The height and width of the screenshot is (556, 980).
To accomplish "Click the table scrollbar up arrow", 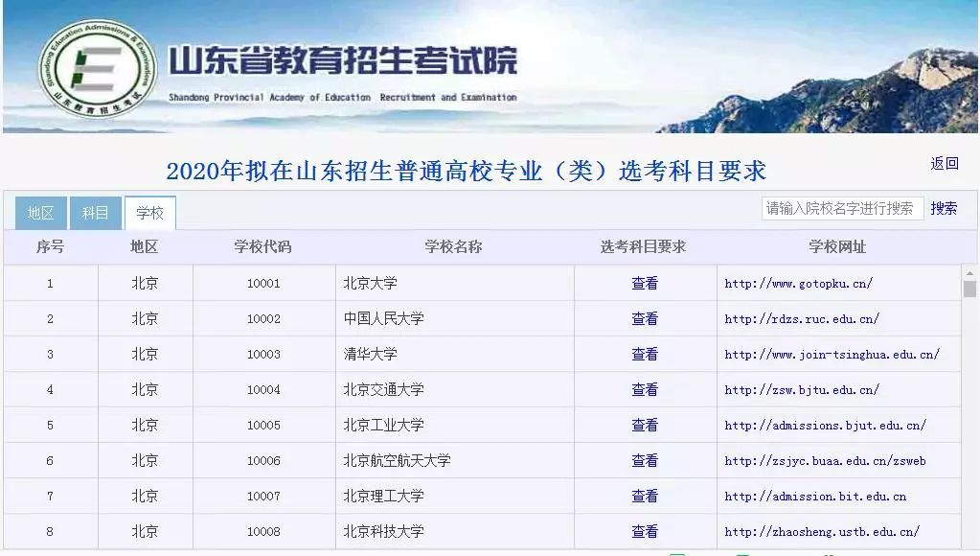I will tap(969, 273).
